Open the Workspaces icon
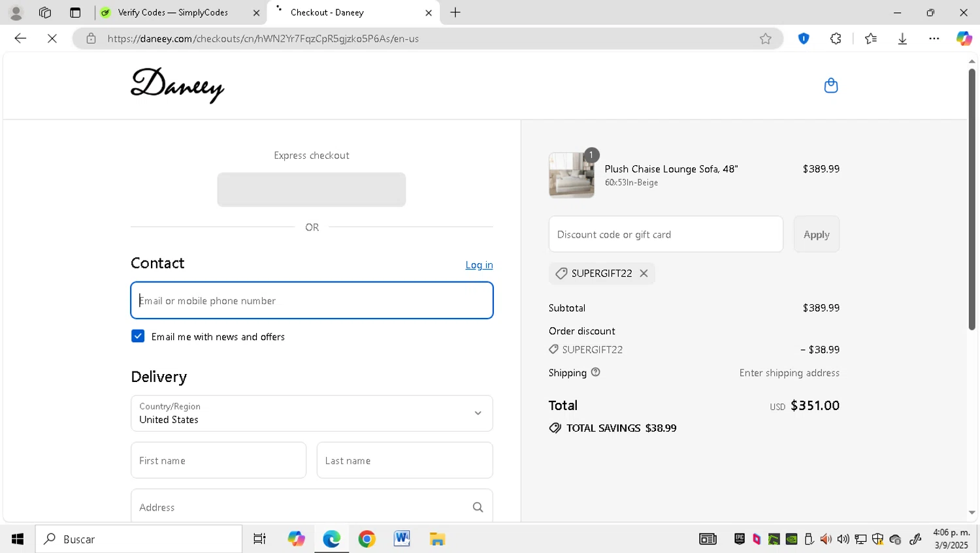 (45, 12)
